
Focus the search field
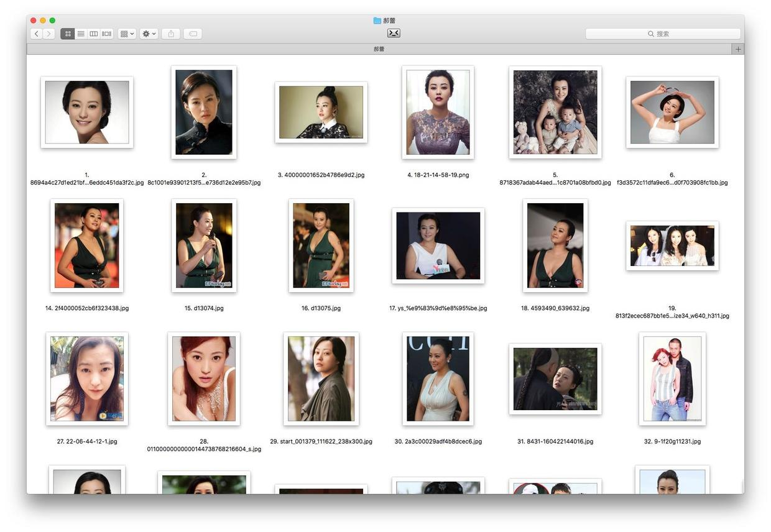click(x=663, y=34)
